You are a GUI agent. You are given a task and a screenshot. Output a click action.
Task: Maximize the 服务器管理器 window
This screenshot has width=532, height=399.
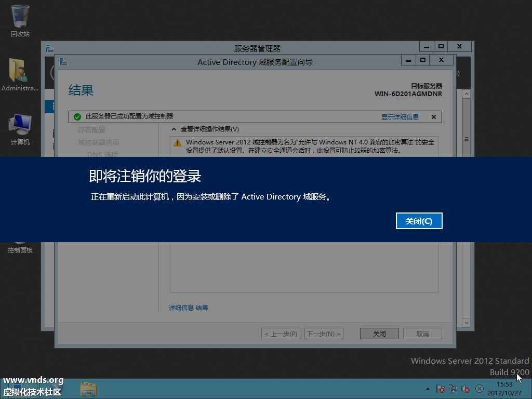tap(441, 46)
